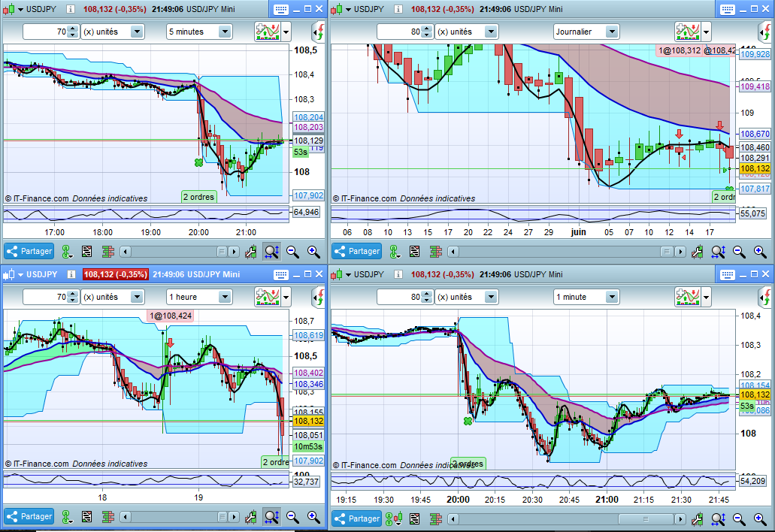Open timeframe dropdown showing Journalier

coord(586,32)
